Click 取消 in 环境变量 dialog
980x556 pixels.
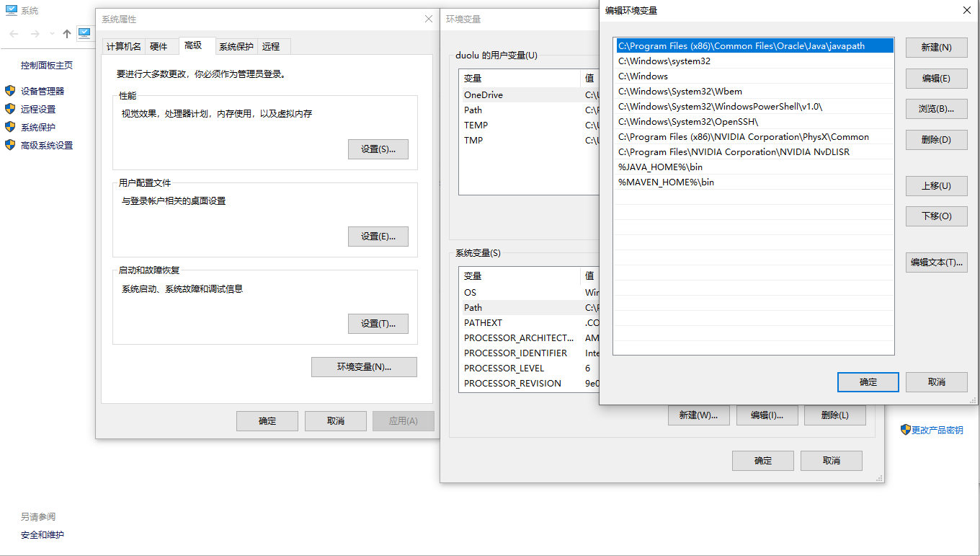click(832, 461)
